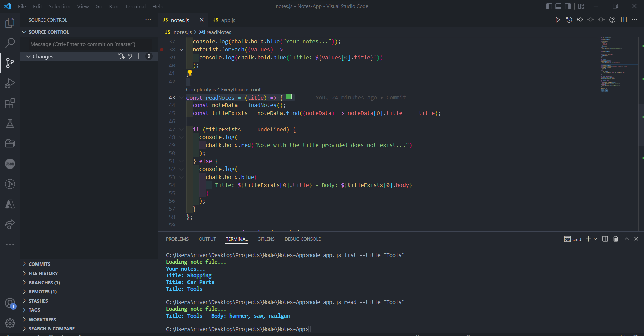Image resolution: width=644 pixels, height=336 pixels.
Task: Open the Manage gear menu
Action: (10, 323)
